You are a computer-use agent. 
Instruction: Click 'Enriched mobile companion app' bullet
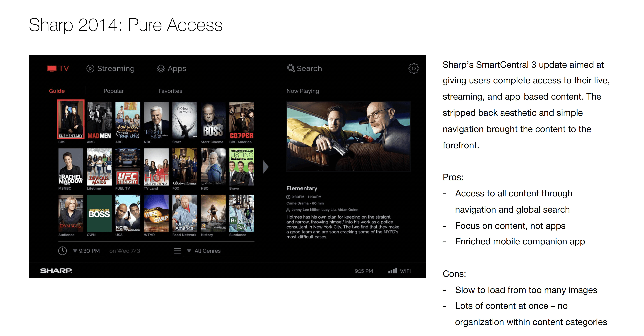tap(520, 242)
